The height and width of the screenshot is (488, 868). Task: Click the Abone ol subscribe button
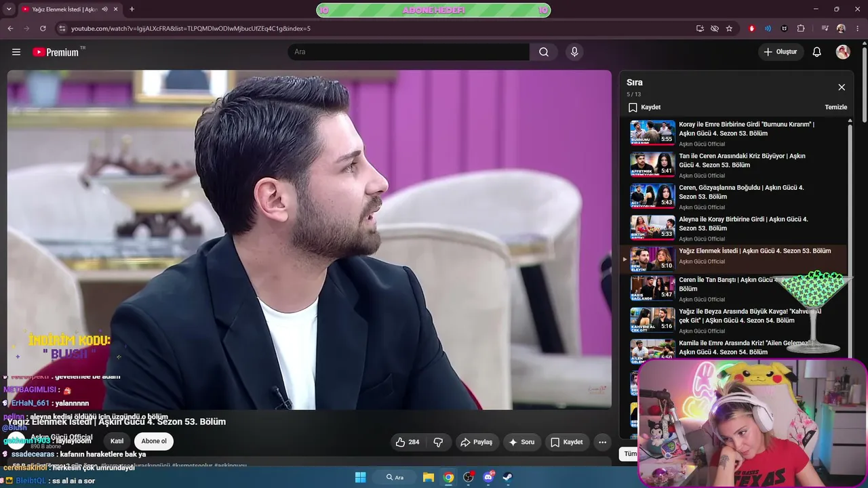pyautogui.click(x=154, y=441)
